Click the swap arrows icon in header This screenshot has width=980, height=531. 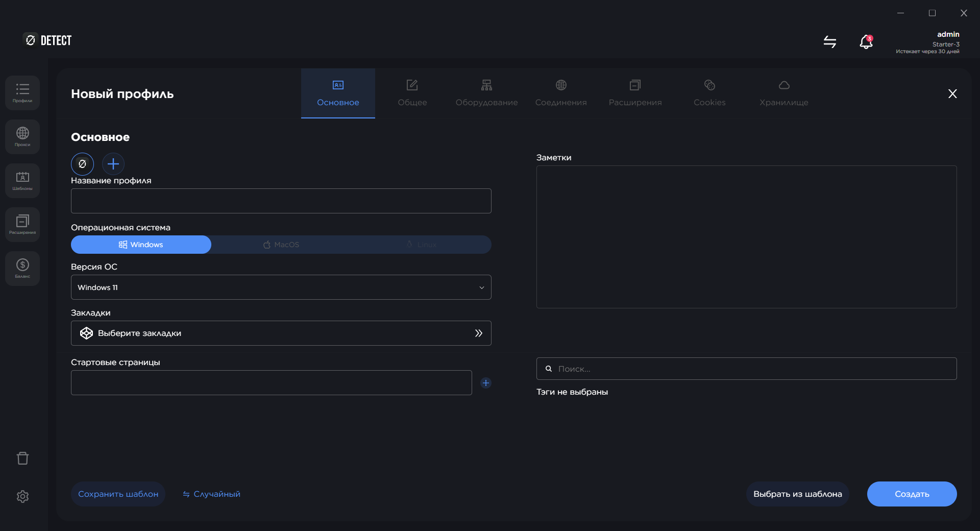(x=830, y=42)
